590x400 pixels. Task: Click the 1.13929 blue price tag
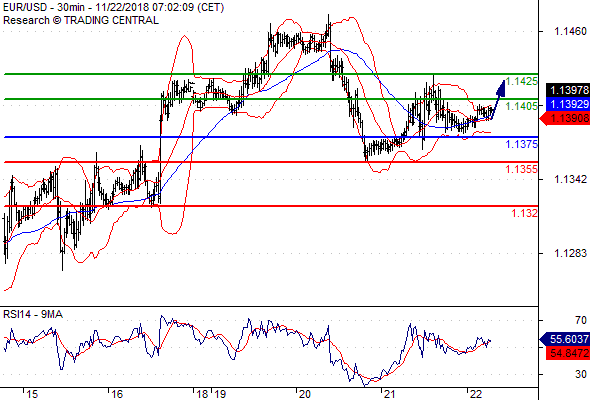(x=568, y=104)
